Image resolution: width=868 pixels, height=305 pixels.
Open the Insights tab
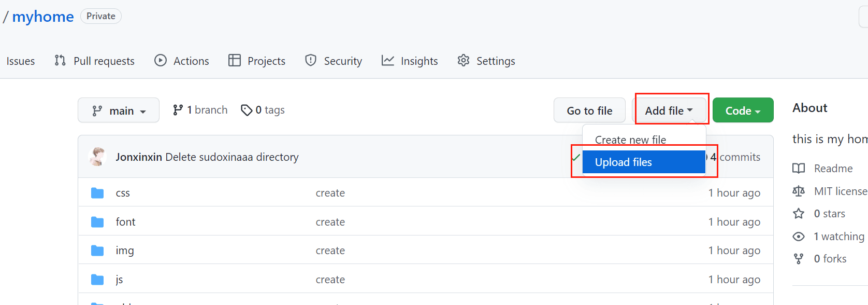tap(410, 61)
